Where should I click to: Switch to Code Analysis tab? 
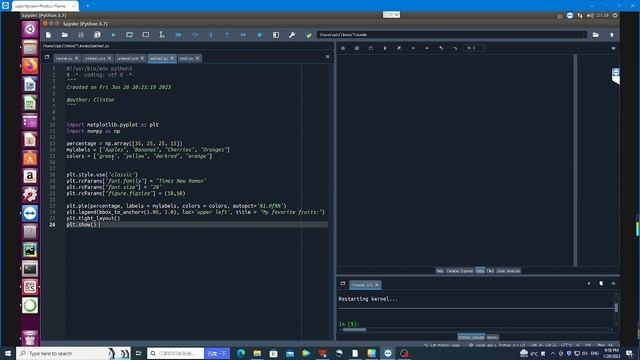coord(508,271)
